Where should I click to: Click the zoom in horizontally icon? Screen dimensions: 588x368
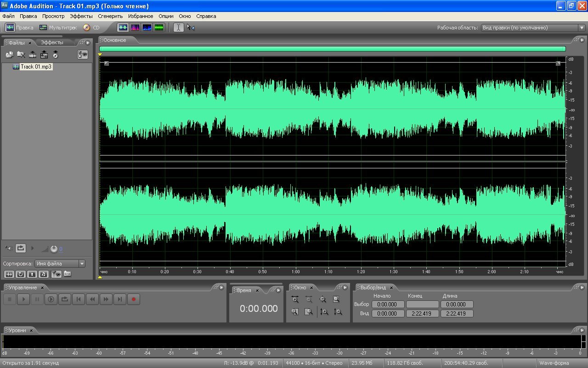[x=295, y=299]
